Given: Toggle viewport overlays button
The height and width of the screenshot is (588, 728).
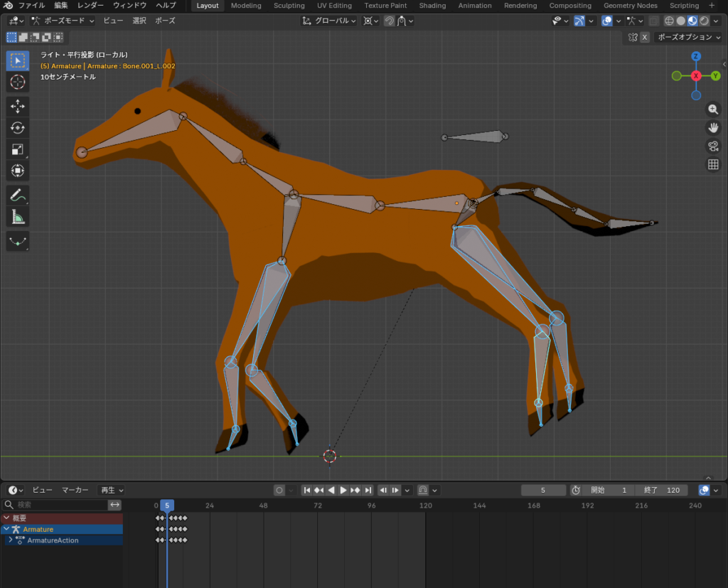Looking at the screenshot, I should 607,21.
